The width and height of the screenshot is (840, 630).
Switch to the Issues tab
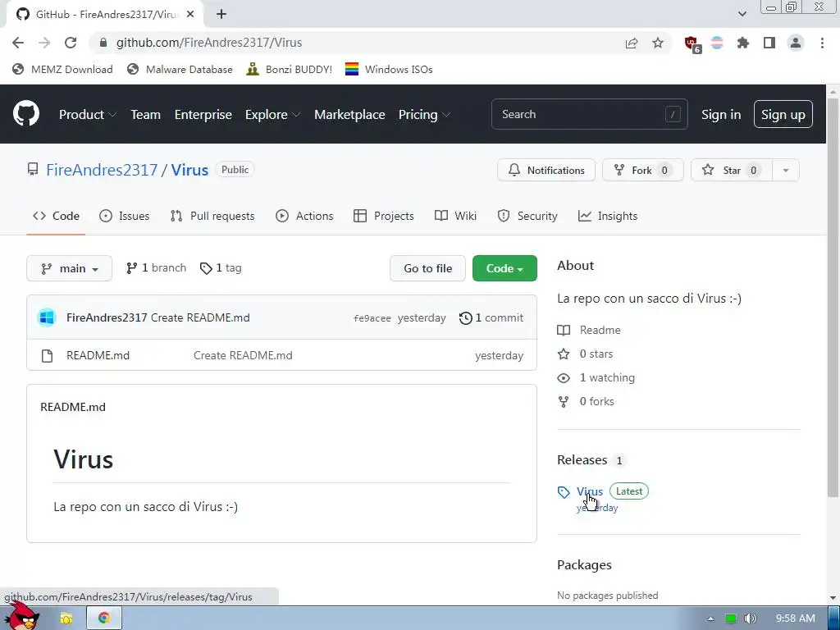click(x=125, y=216)
